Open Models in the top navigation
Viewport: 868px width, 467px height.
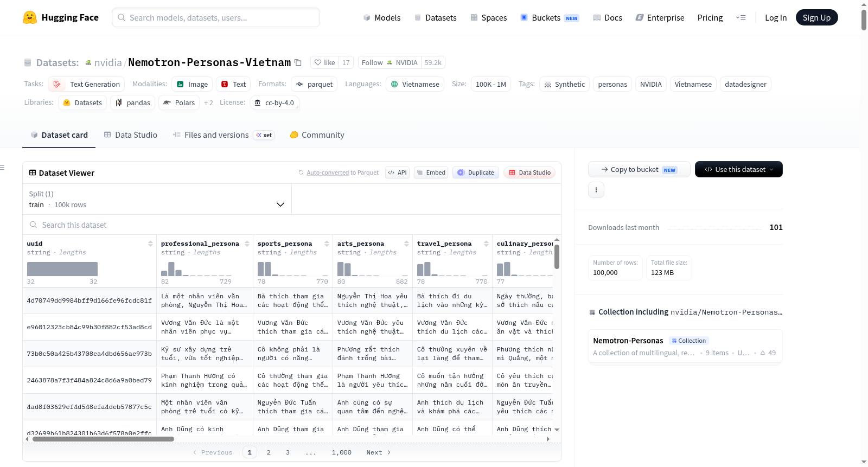tap(382, 17)
